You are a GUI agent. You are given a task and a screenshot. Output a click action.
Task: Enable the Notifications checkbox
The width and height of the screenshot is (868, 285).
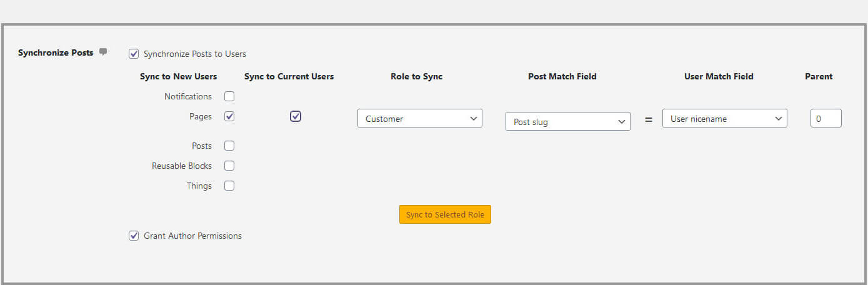229,96
